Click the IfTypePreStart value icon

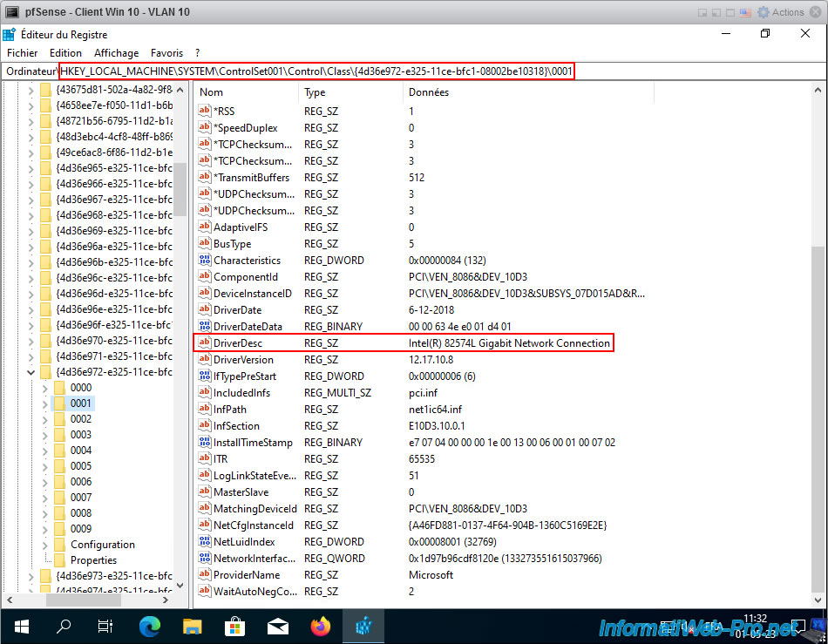coord(204,376)
